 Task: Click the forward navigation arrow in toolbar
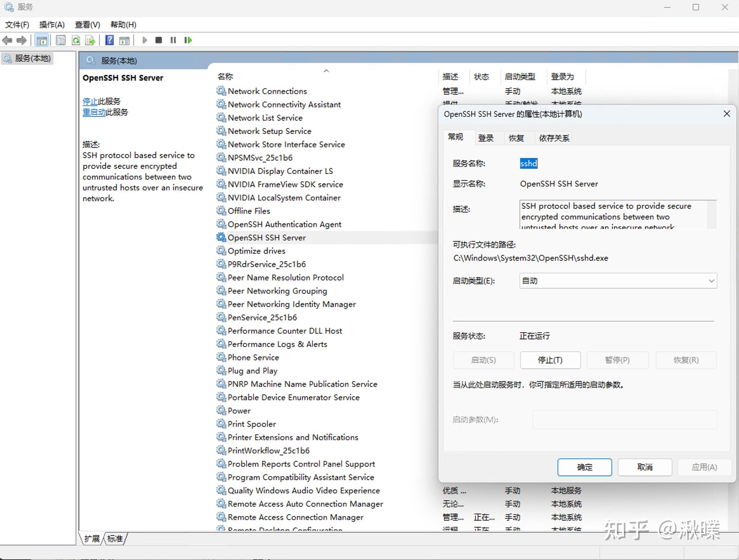coord(21,40)
